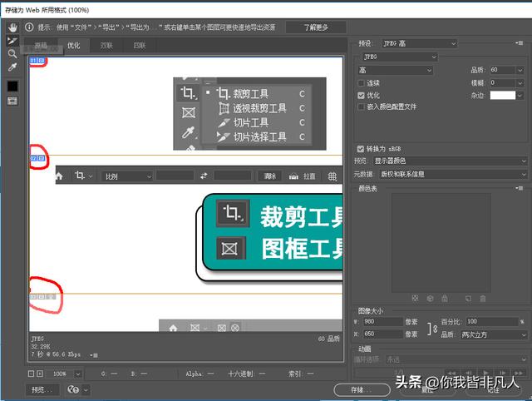Click the 了解更多 (Learn More) button
This screenshot has height=401, width=532.
[315, 27]
